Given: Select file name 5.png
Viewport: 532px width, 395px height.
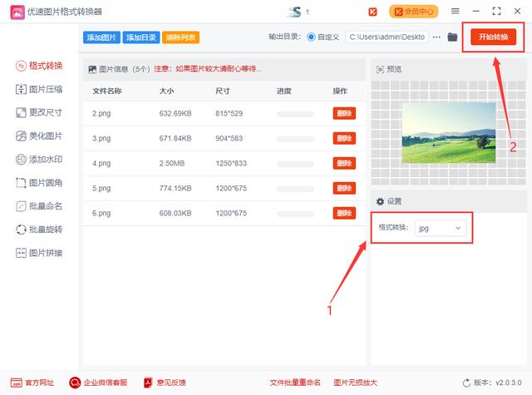Looking at the screenshot, I should (101, 188).
